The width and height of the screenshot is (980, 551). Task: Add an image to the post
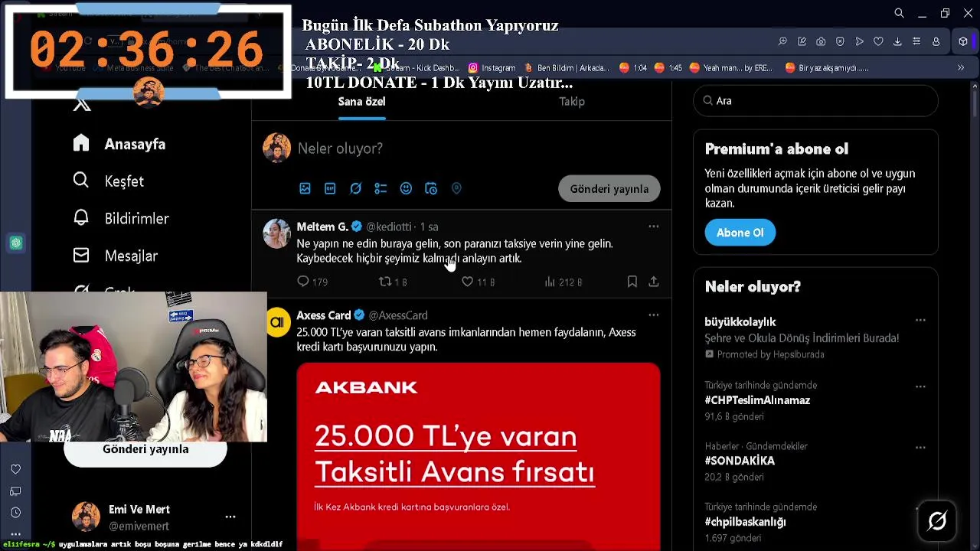305,188
